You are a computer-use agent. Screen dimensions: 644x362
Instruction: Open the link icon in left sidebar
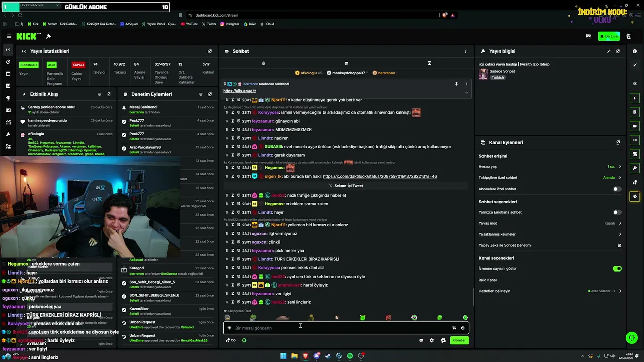(x=8, y=62)
